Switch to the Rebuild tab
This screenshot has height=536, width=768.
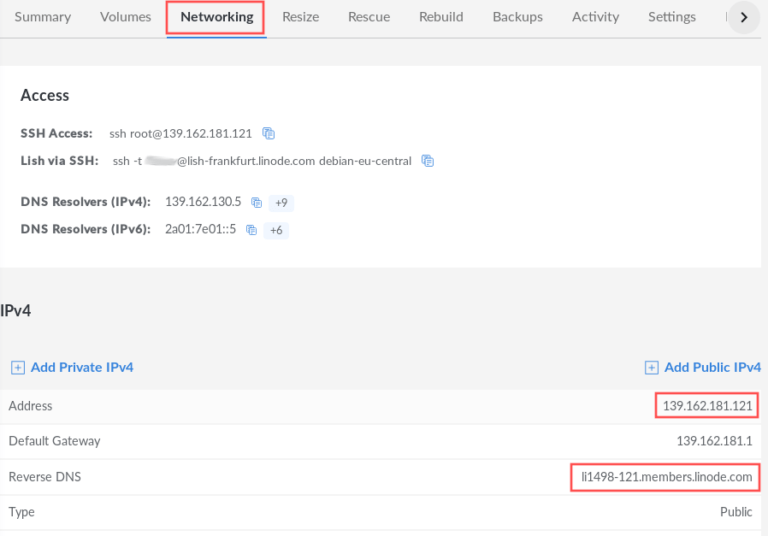(441, 17)
